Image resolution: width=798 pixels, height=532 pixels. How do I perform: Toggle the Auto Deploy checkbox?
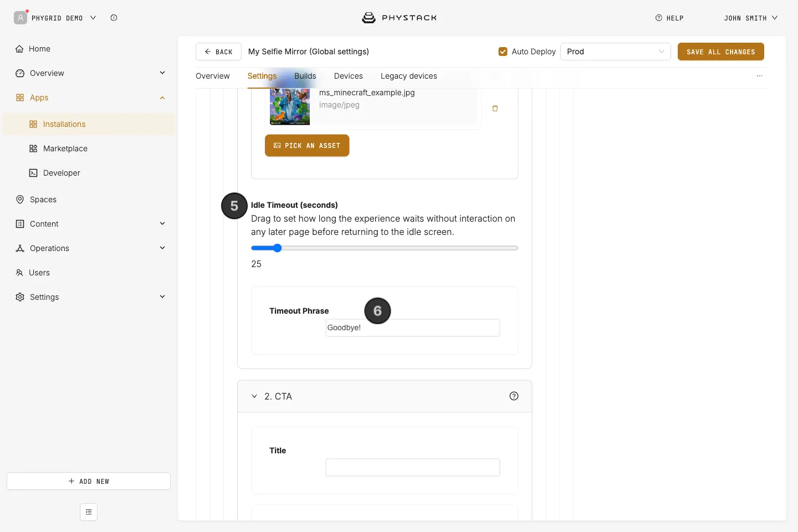(503, 52)
